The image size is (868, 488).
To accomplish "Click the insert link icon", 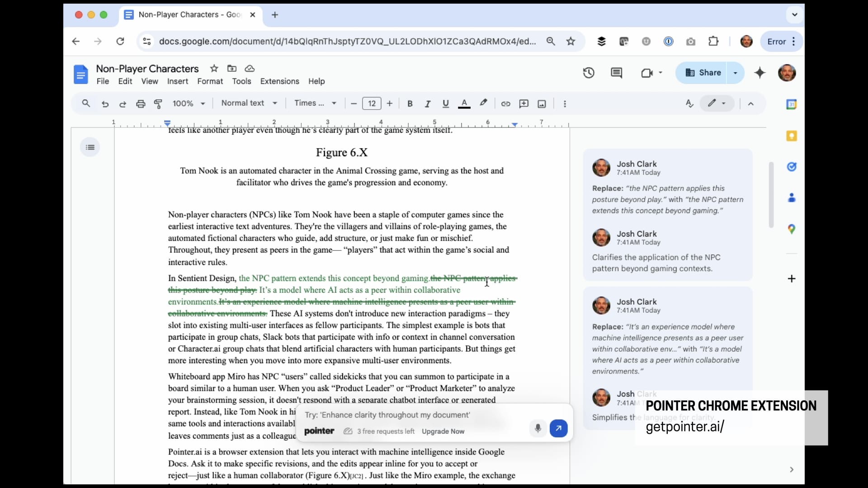I will 505,104.
